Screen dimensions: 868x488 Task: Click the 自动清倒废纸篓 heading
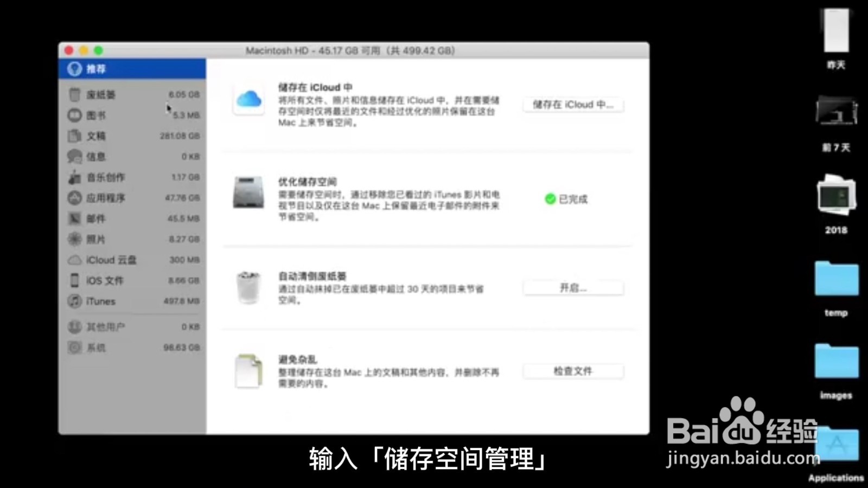pos(312,276)
